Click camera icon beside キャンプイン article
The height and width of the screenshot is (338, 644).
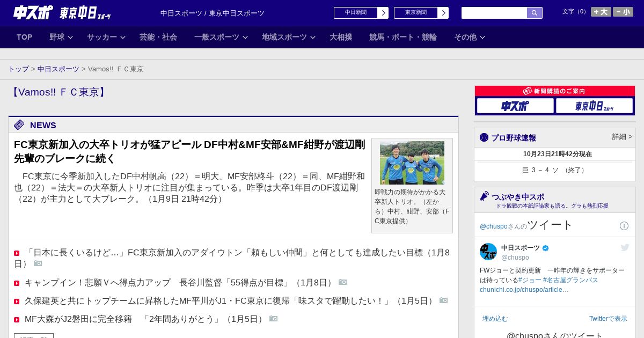point(343,282)
